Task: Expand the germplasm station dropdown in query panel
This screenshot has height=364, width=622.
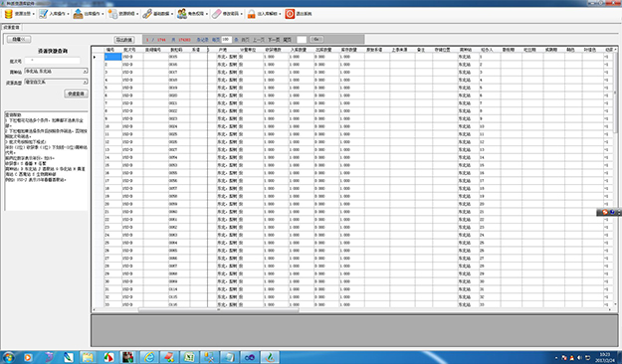Action: (x=85, y=72)
